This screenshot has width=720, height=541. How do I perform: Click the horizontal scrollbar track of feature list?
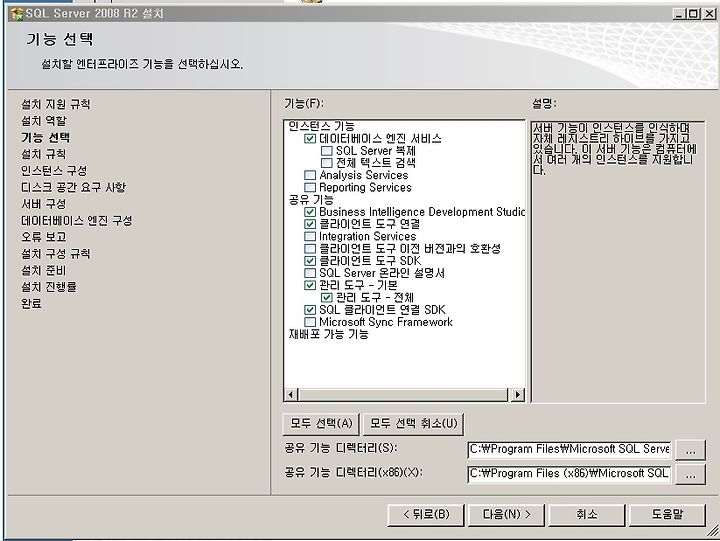tap(404, 394)
